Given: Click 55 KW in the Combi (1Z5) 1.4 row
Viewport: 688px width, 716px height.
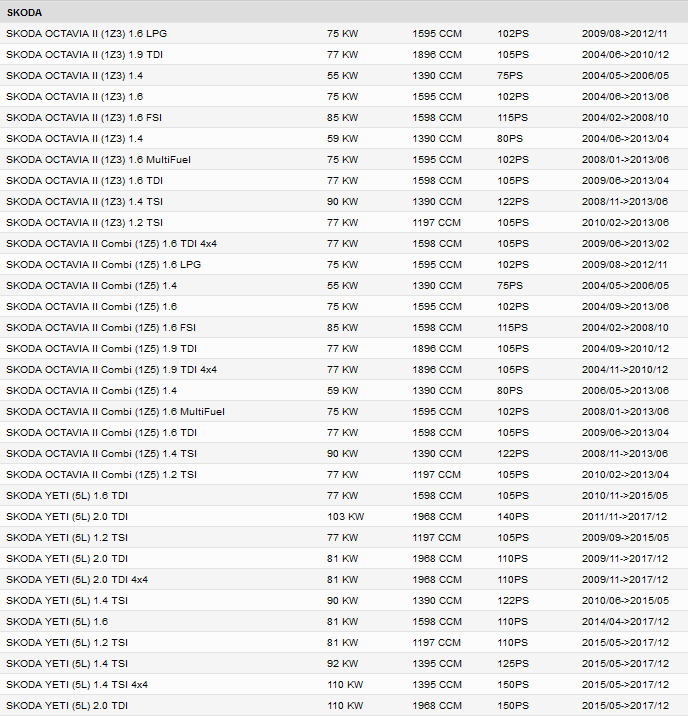Looking at the screenshot, I should coord(342,286).
